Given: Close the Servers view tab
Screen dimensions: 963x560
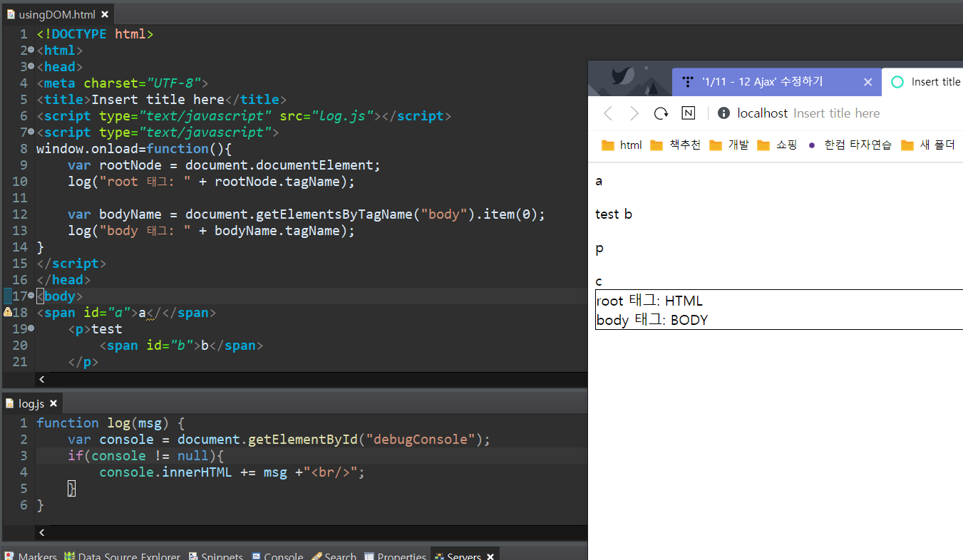Looking at the screenshot, I should [490, 556].
